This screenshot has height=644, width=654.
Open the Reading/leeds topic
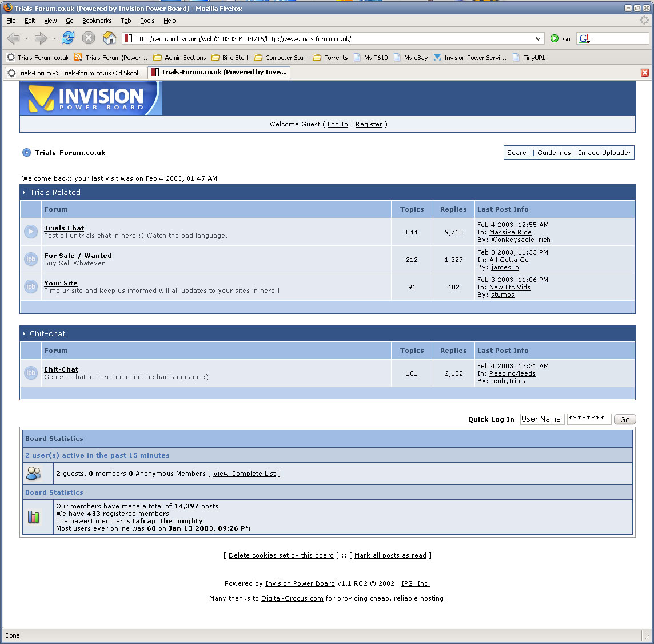[512, 374]
